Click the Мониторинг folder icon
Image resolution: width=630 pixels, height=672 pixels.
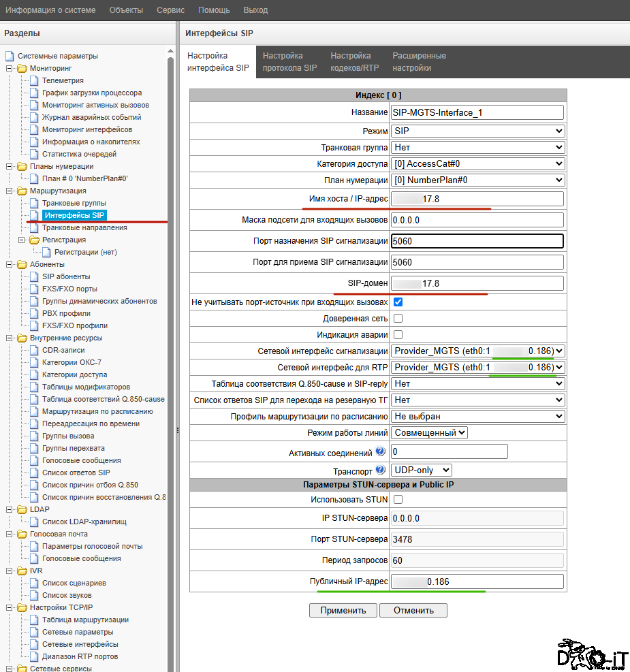(x=22, y=69)
